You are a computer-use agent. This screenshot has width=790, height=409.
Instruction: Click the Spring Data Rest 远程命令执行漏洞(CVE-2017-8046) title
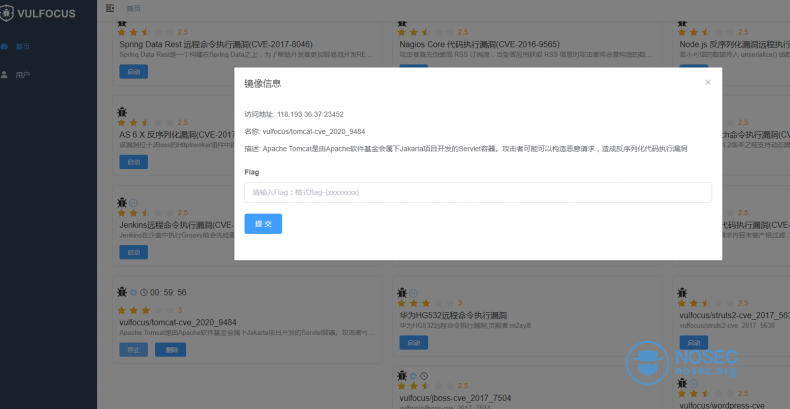[x=216, y=44]
